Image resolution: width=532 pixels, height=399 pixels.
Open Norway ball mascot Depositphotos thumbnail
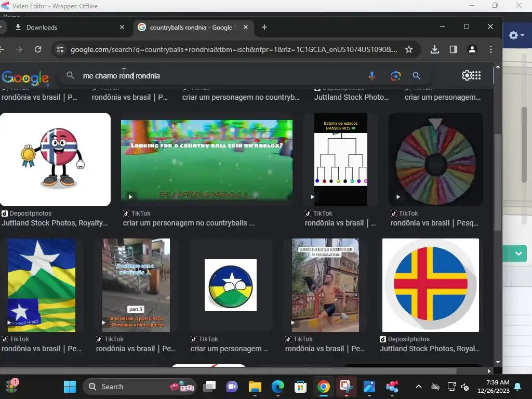(55, 159)
